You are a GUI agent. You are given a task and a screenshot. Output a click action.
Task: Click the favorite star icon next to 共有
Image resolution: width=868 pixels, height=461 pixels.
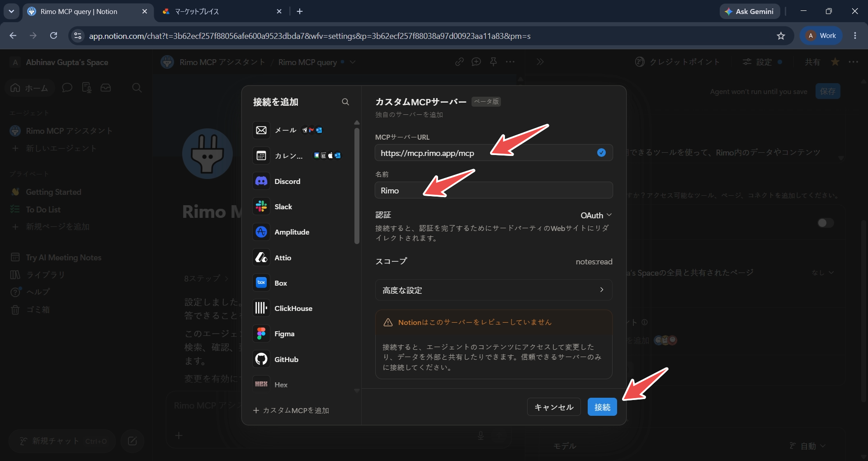[x=835, y=62]
